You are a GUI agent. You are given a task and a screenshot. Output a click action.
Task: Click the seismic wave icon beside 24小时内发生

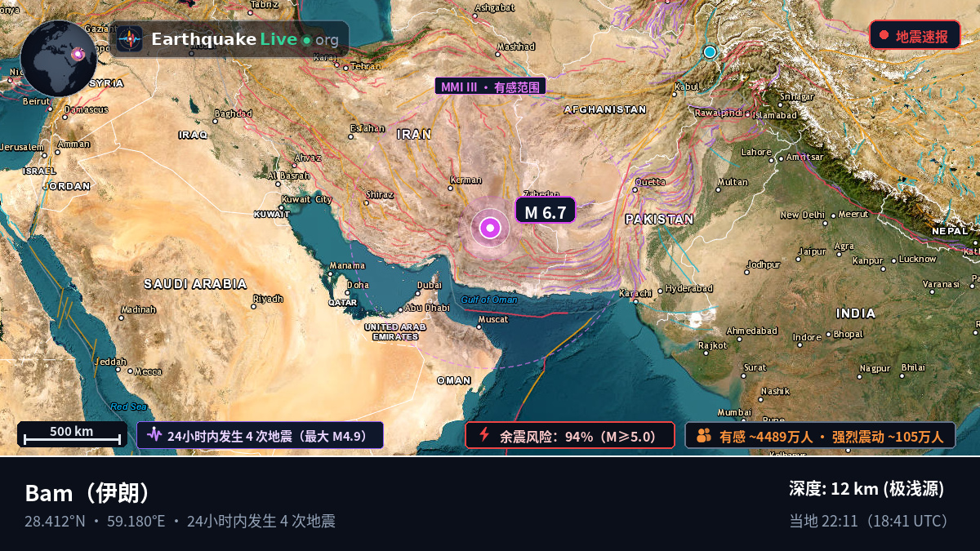tap(154, 435)
